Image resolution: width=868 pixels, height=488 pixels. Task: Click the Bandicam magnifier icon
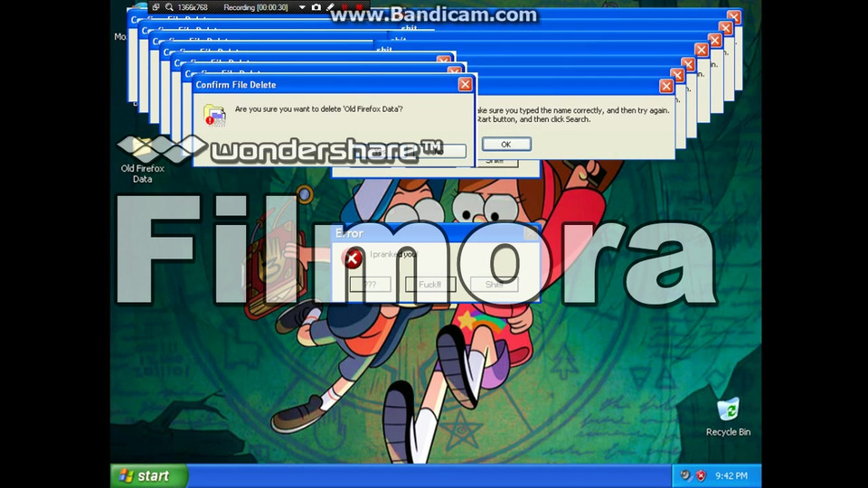169,7
